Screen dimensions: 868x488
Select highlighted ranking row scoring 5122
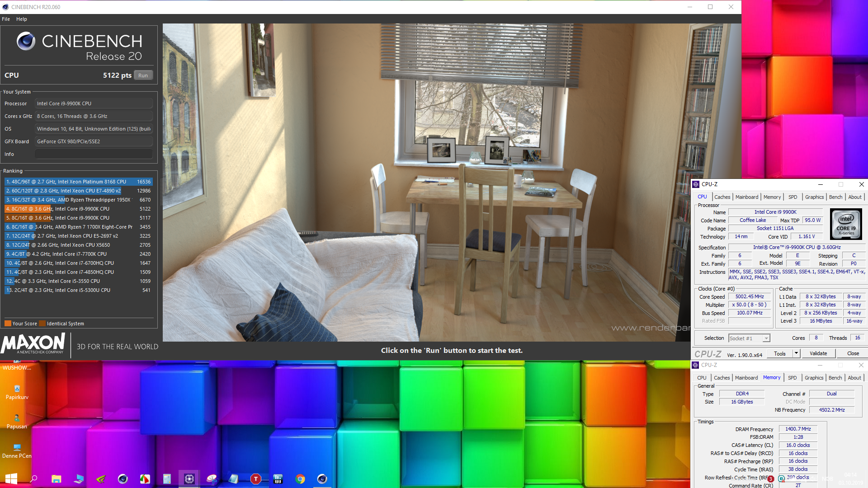[79, 209]
